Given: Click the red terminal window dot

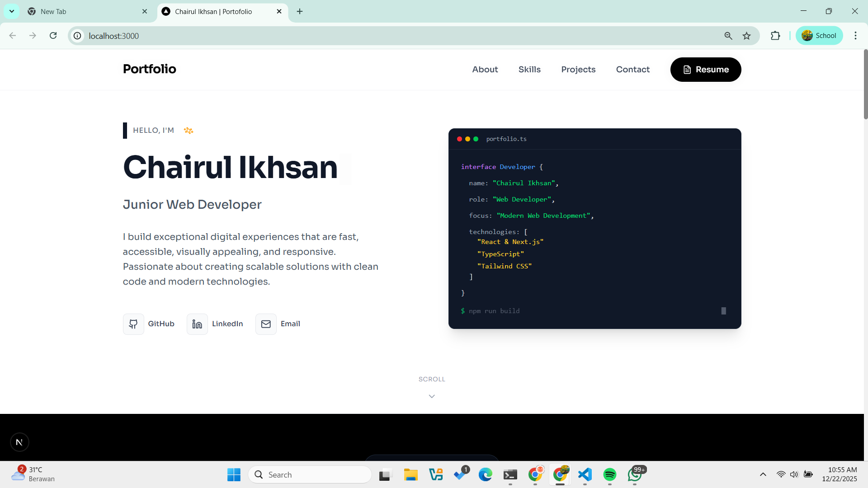Looking at the screenshot, I should coord(459,139).
